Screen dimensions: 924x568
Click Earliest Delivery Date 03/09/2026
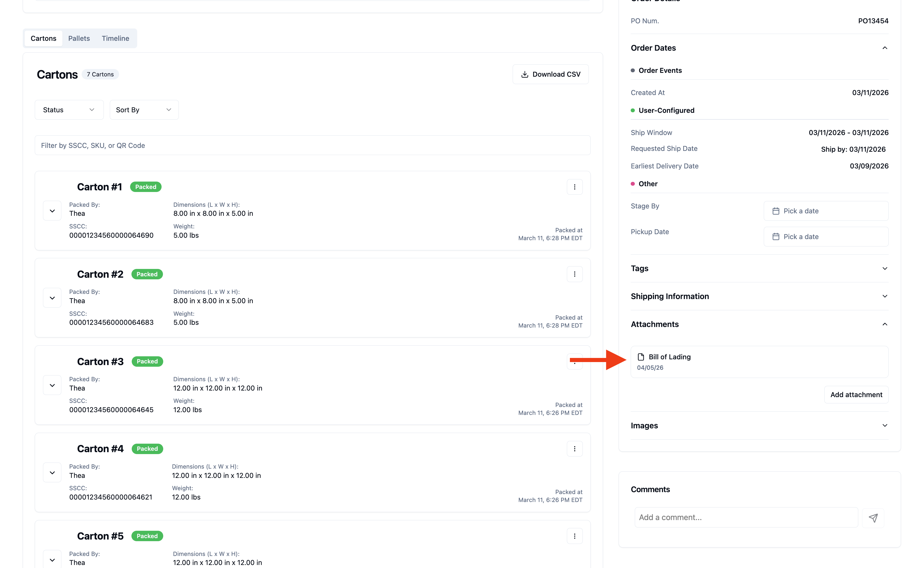[x=869, y=166]
